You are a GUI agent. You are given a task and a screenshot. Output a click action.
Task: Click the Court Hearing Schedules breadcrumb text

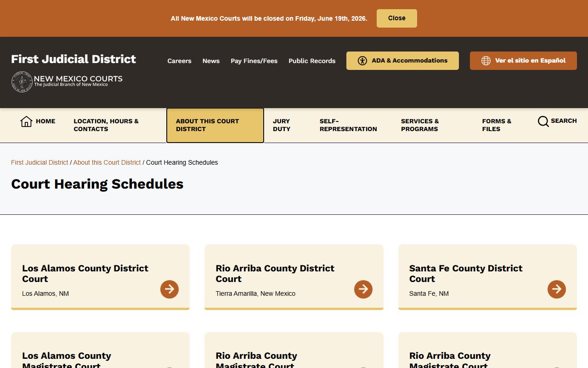(x=182, y=162)
